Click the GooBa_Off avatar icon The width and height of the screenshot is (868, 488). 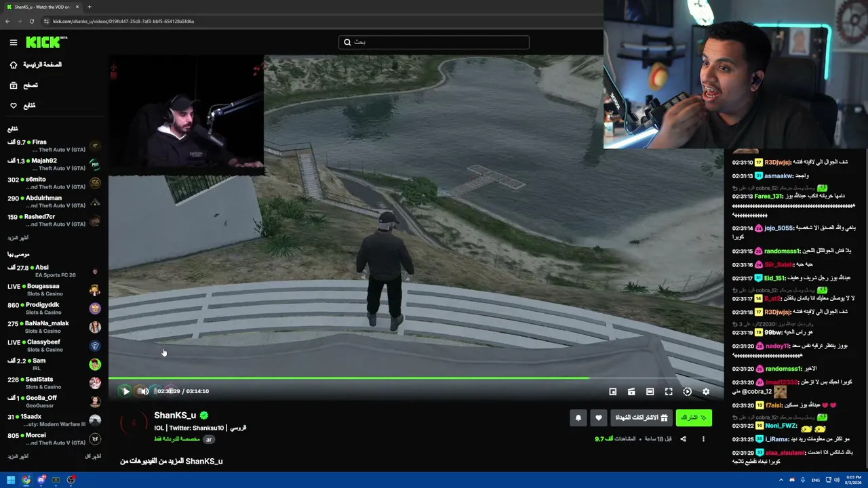[95, 401]
